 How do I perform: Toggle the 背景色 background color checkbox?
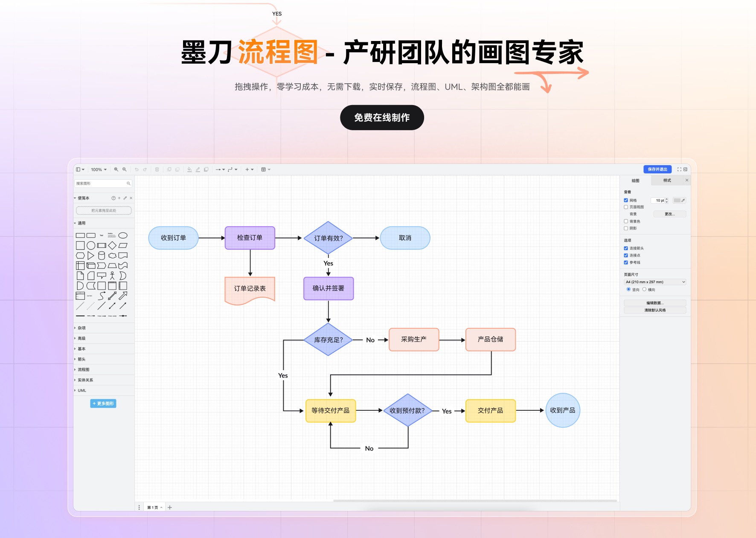tap(626, 221)
